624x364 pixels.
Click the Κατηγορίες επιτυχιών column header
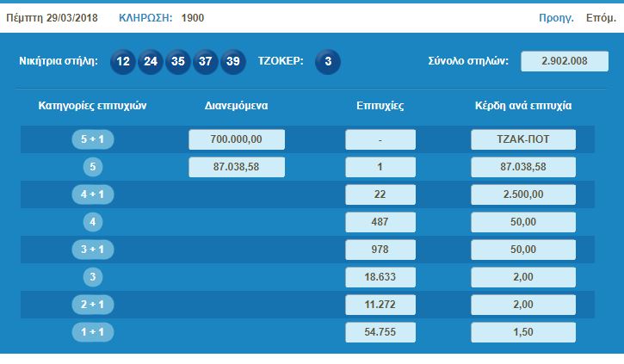[x=92, y=106]
